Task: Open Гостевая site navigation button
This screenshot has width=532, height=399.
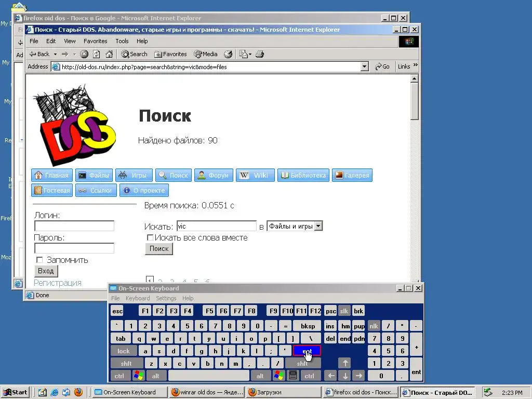Action: pos(52,190)
